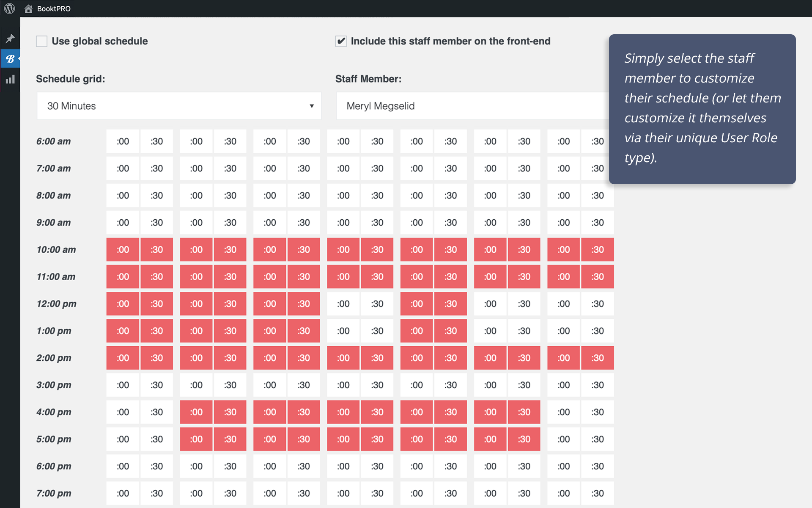Uncheck Include this staff member on front-end
This screenshot has height=508, width=812.
tap(341, 41)
